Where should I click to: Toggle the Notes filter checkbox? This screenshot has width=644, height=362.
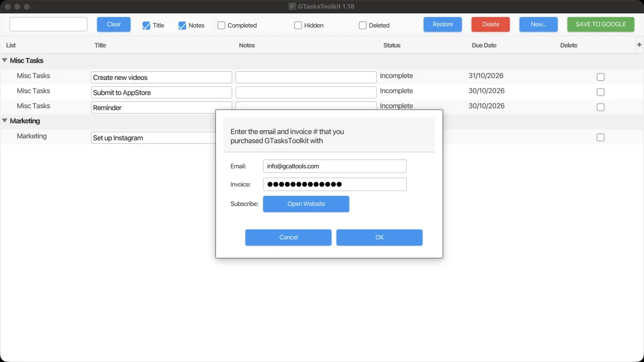click(x=182, y=25)
